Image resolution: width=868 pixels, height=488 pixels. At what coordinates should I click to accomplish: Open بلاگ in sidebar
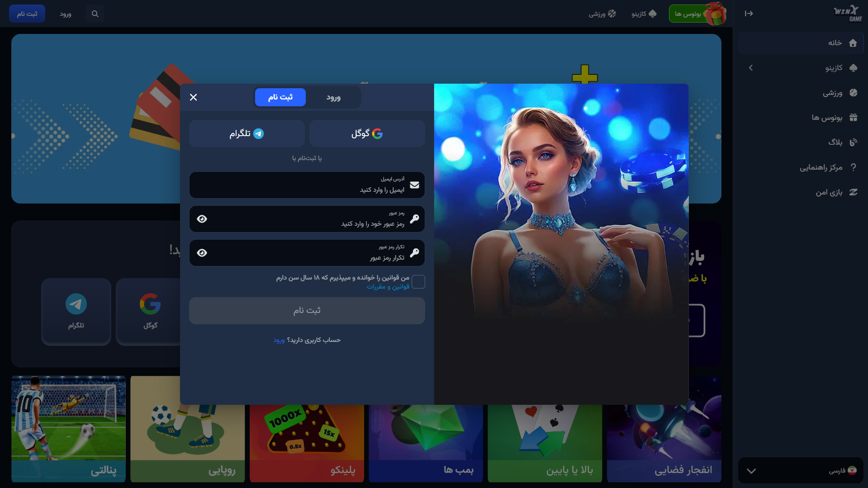pos(801,142)
